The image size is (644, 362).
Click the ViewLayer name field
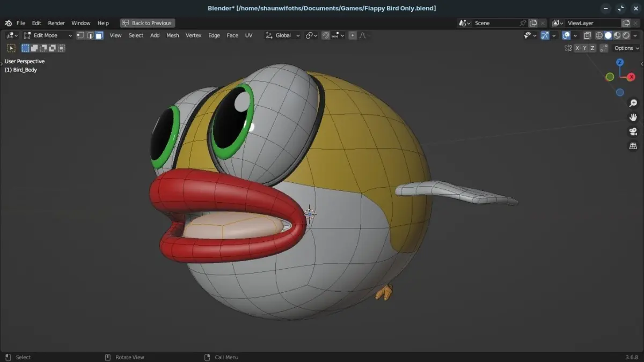click(593, 23)
